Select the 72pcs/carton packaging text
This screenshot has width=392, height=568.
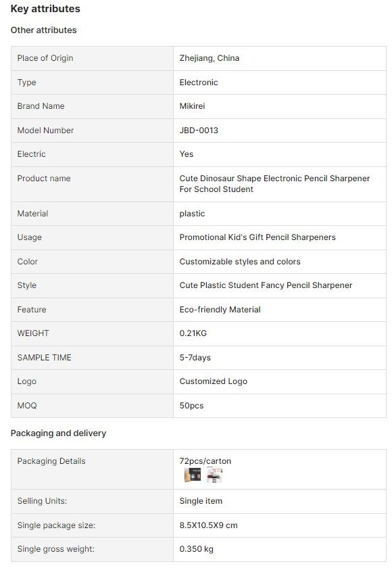pos(205,461)
